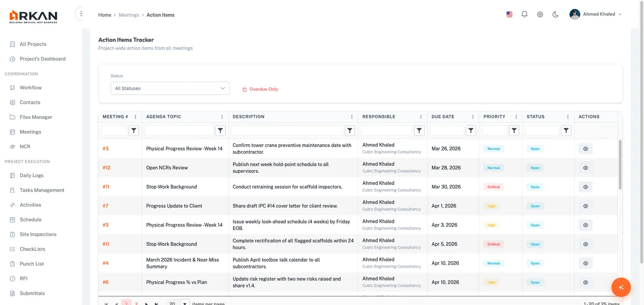Enable the Overdue Only filter
Image resolution: width=644 pixels, height=305 pixels.
(260, 89)
